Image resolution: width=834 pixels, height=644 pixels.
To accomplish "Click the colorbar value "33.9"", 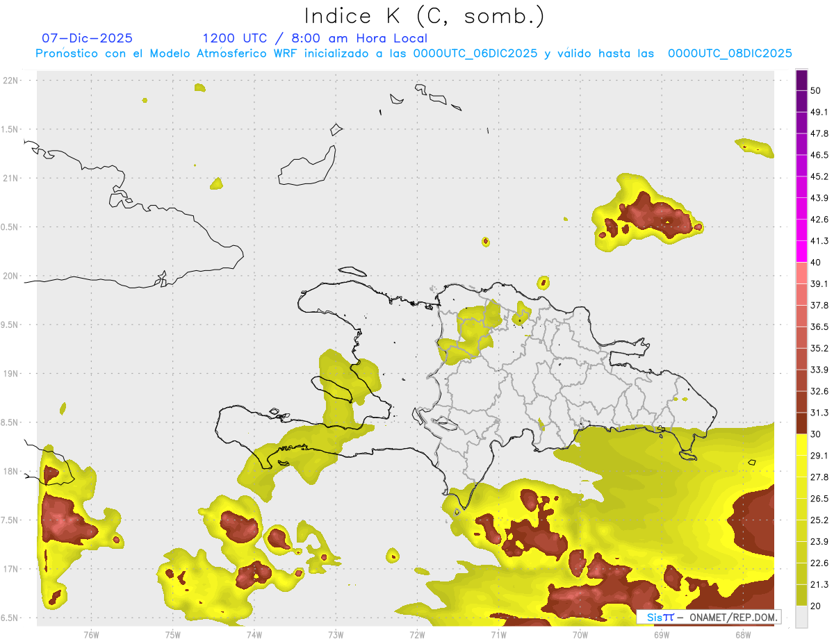I will coord(819,370).
